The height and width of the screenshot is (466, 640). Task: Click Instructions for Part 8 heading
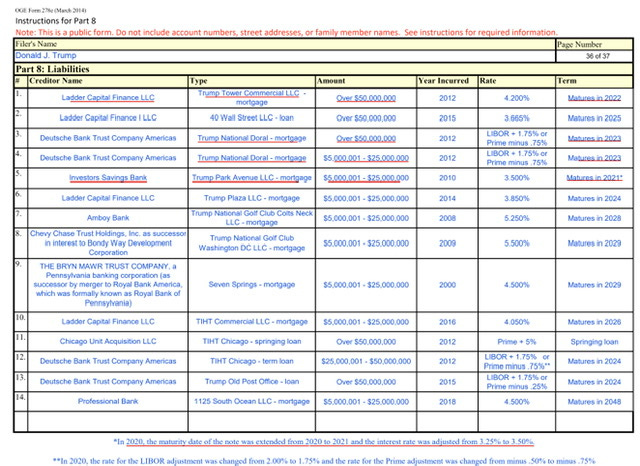(56, 20)
